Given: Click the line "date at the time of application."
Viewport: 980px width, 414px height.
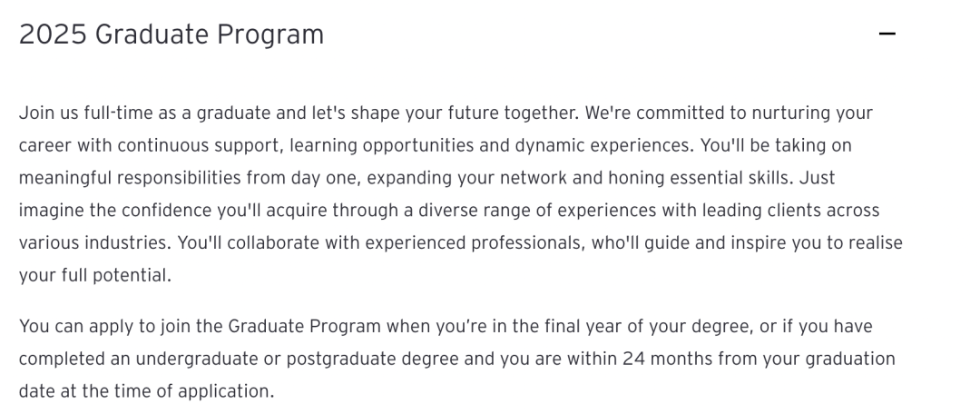Looking at the screenshot, I should 146,391.
